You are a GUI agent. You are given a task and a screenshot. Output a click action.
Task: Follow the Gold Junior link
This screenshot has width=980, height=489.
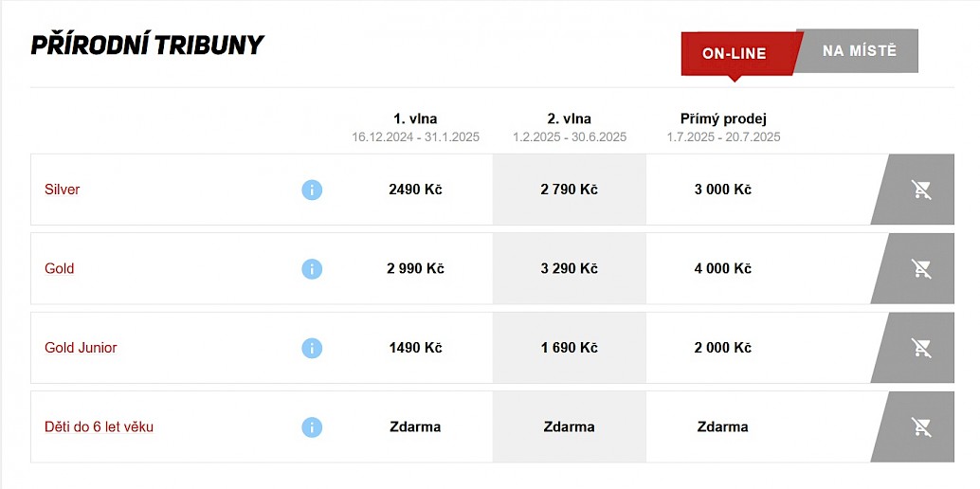click(81, 348)
